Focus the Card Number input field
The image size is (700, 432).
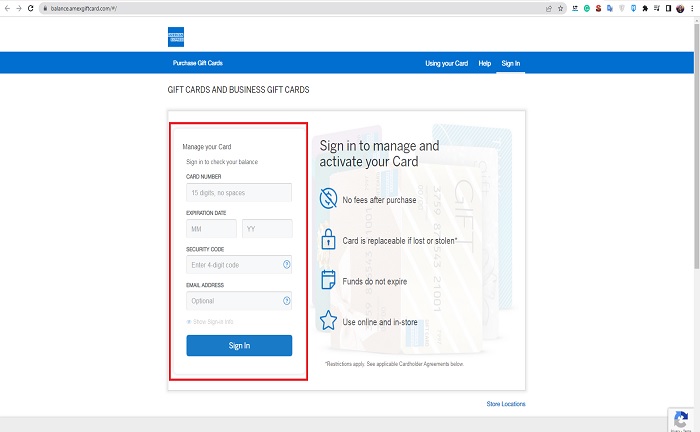(x=239, y=192)
